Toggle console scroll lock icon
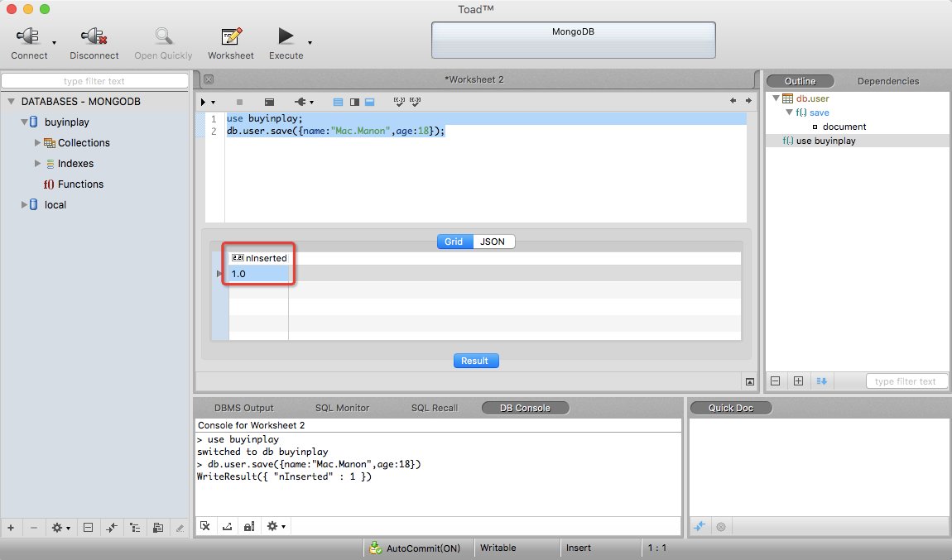The width and height of the screenshot is (952, 560). pos(249,526)
